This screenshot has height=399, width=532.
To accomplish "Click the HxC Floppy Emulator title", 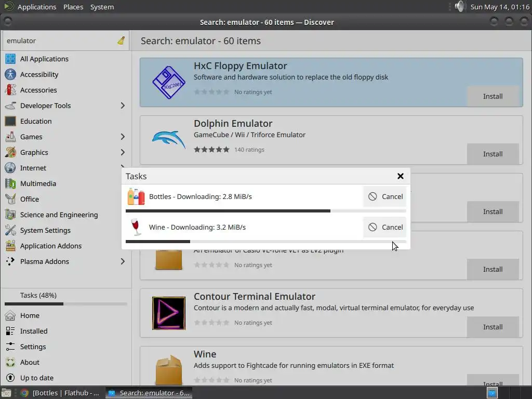I will click(x=240, y=66).
